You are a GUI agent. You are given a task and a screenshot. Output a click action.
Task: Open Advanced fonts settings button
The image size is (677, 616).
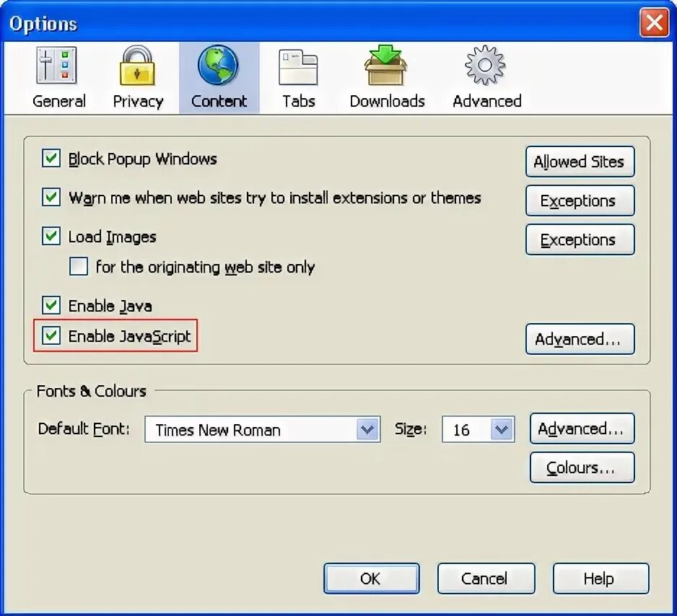(x=582, y=428)
